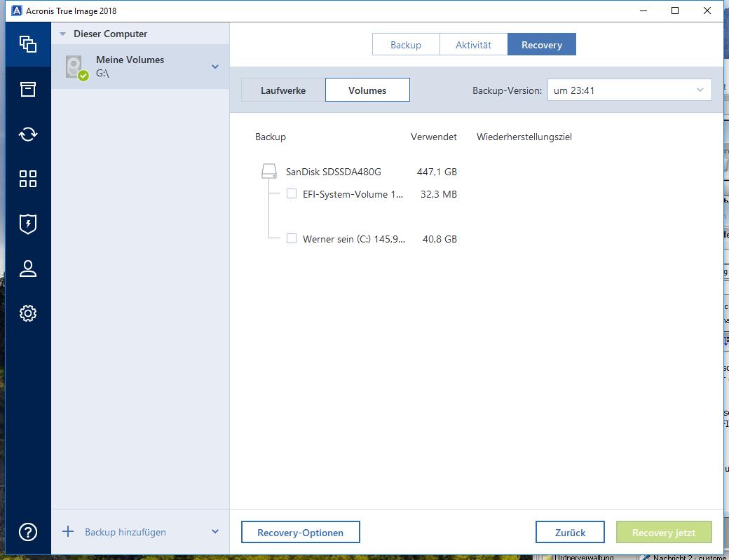Open the Backup section icon in sidebar
The image size is (729, 560).
point(28,44)
